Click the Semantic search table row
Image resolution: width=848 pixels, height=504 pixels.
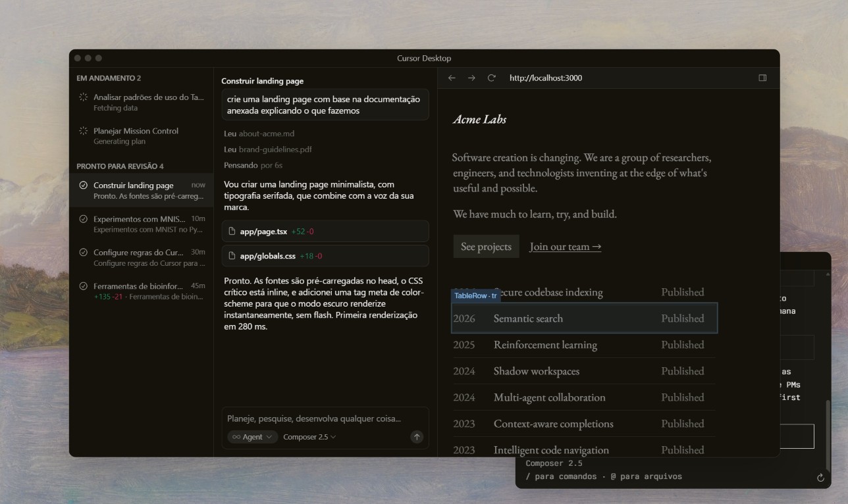pos(584,318)
